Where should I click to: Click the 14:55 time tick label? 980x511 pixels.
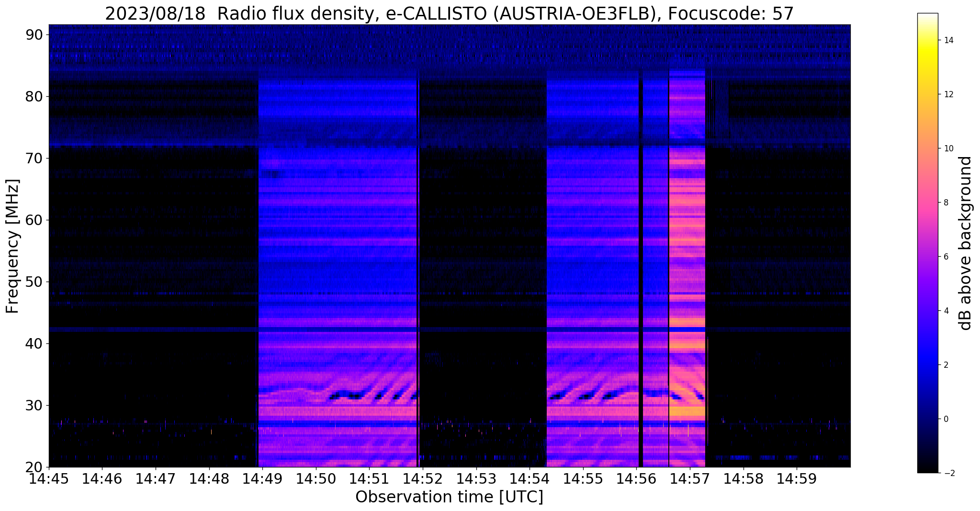583,478
